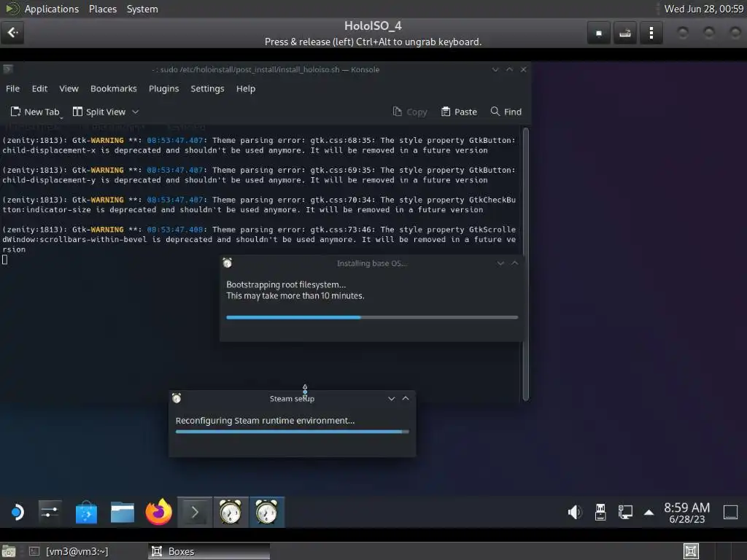
Task: Open a New Tab in Konsole
Action: 35,112
